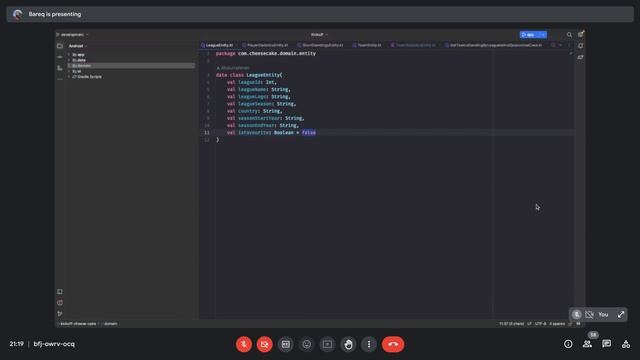Turn on the camera in the call
640x360 pixels.
[264, 344]
